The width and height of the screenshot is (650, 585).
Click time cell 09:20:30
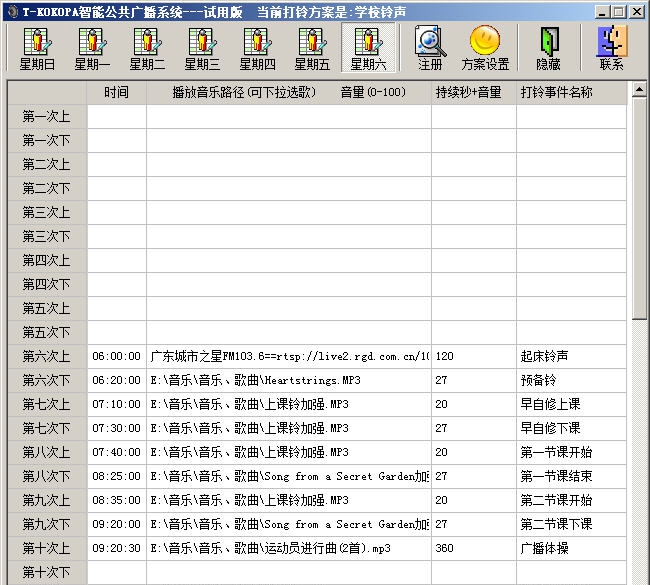tap(116, 549)
